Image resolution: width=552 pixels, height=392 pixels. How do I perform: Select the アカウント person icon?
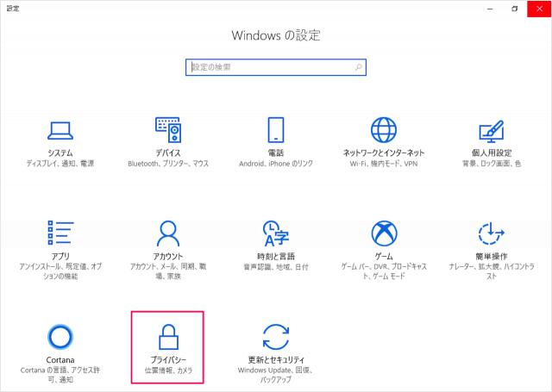[x=168, y=233]
